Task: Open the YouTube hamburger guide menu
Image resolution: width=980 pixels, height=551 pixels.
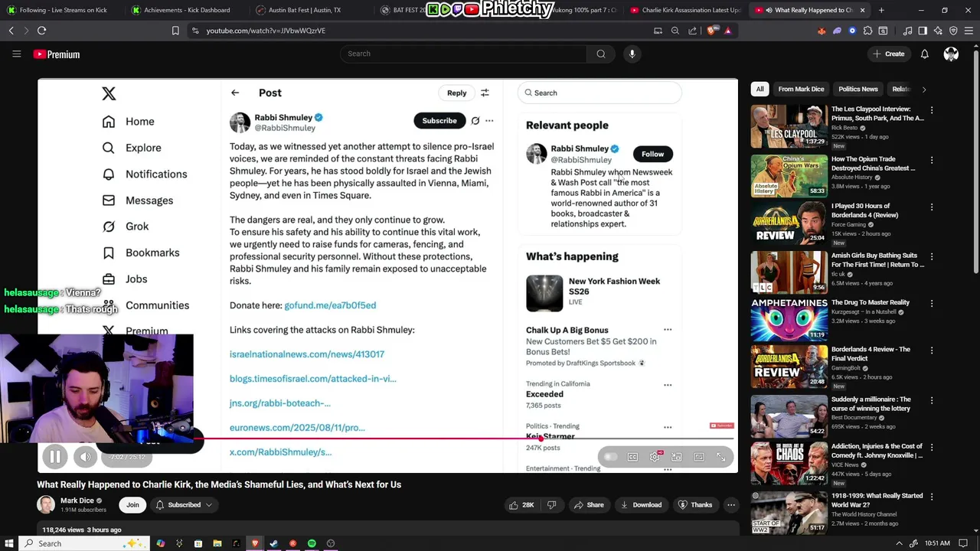Action: [x=16, y=54]
